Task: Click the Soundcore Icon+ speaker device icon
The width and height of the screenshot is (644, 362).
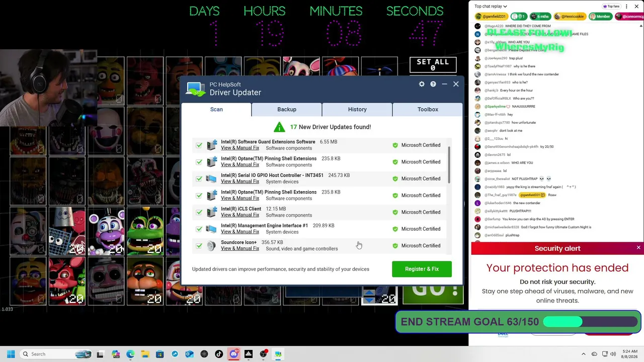Action: coord(211,245)
